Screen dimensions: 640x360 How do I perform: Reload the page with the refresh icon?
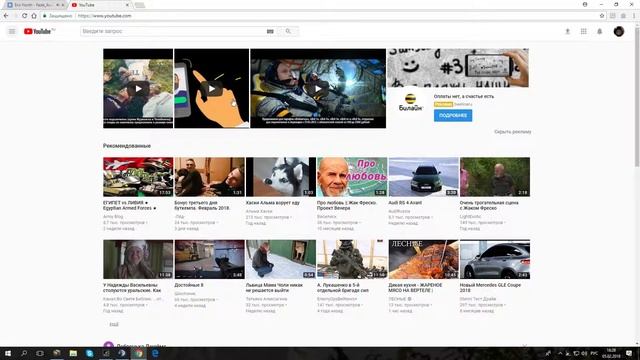tap(24, 16)
